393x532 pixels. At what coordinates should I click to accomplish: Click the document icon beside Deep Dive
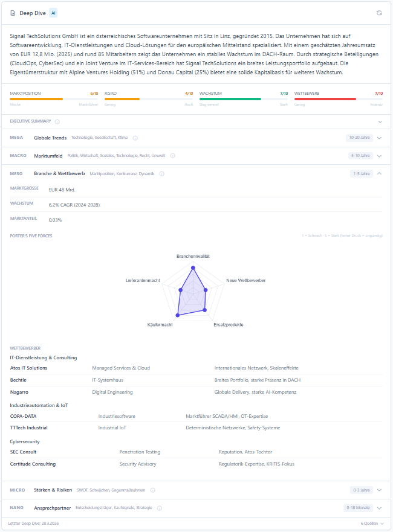[x=13, y=13]
